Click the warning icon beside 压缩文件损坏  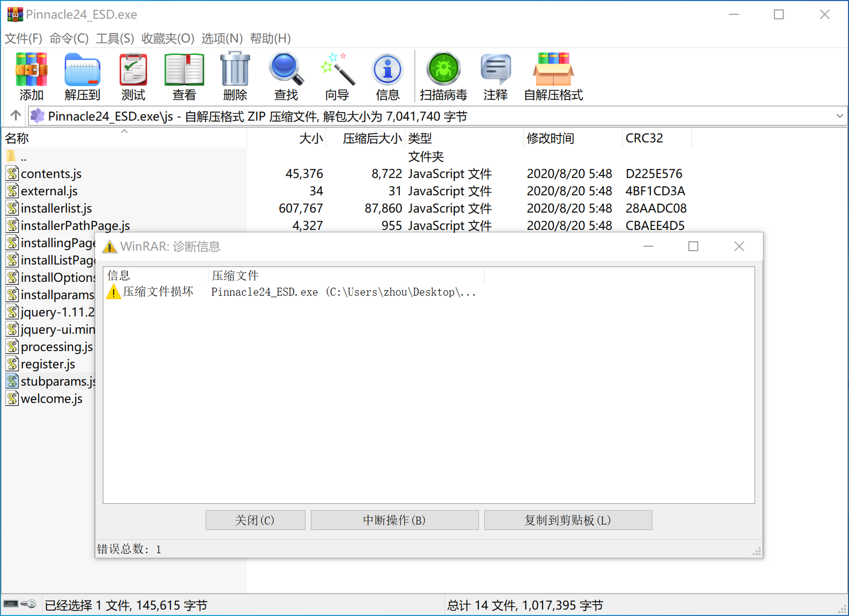(113, 292)
